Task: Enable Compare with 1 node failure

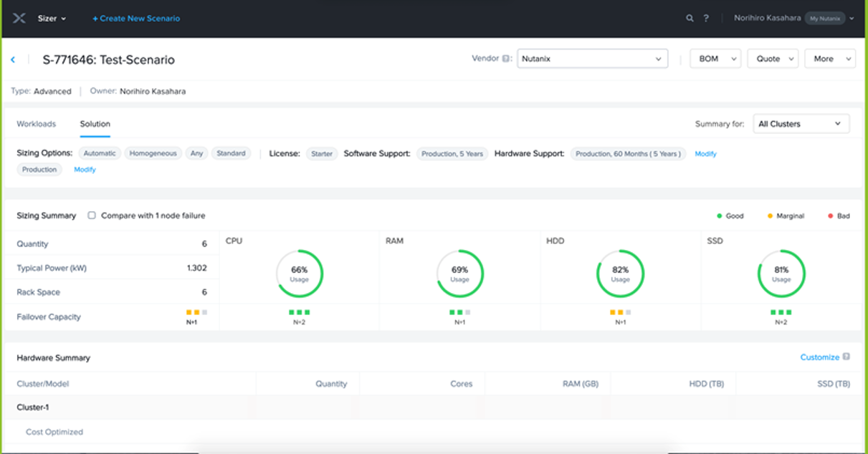Action: 92,216
